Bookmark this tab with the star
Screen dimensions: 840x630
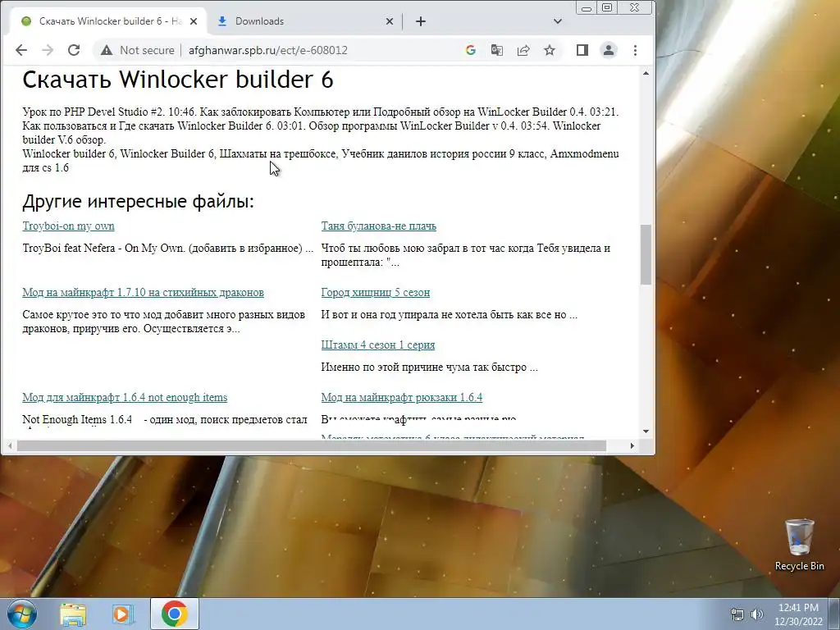point(549,50)
